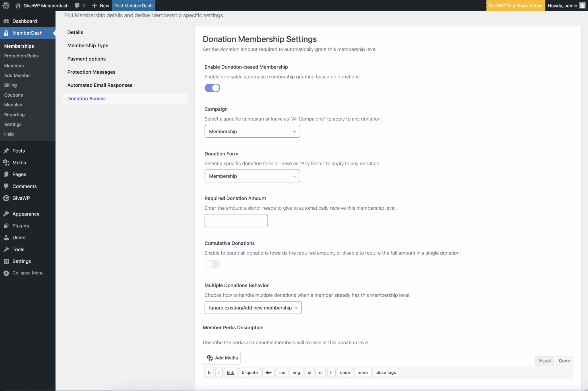Click the Pages icon in sidebar
Image resolution: width=588 pixels, height=391 pixels.
tap(6, 174)
